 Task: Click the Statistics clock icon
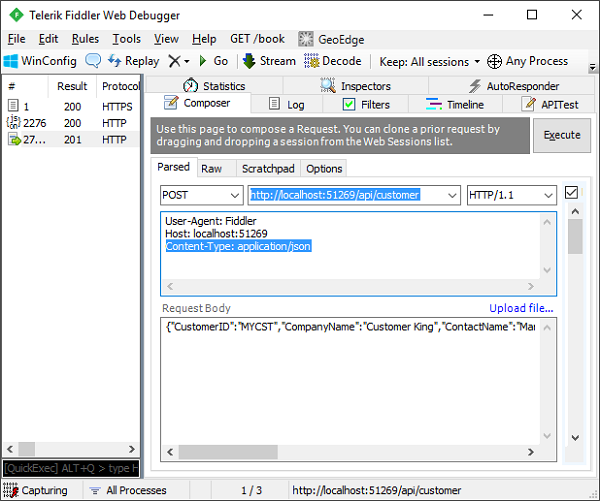[191, 85]
